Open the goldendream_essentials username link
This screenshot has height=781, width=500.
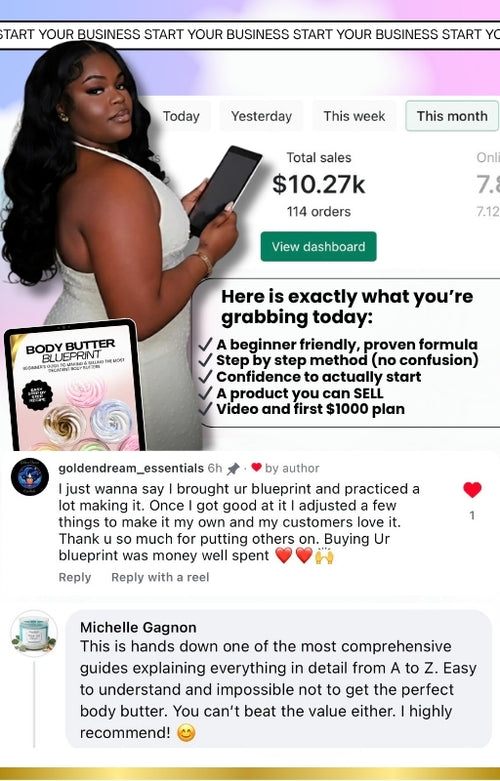point(131,468)
